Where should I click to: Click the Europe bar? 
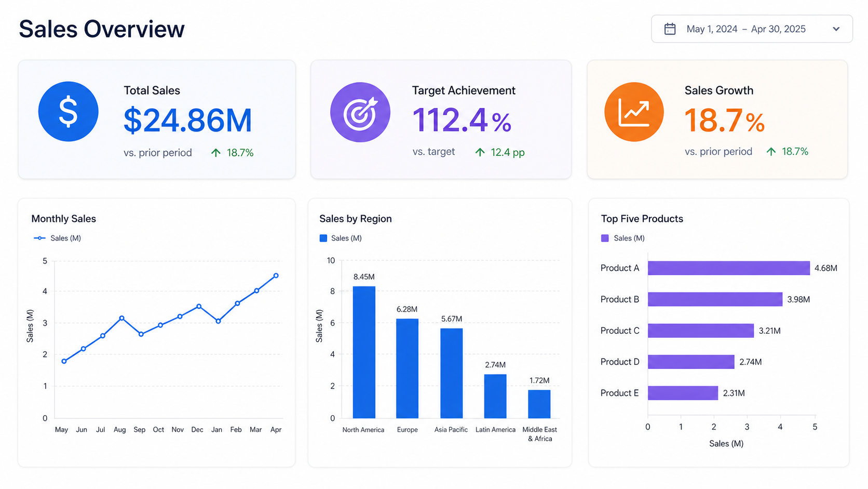pos(407,368)
